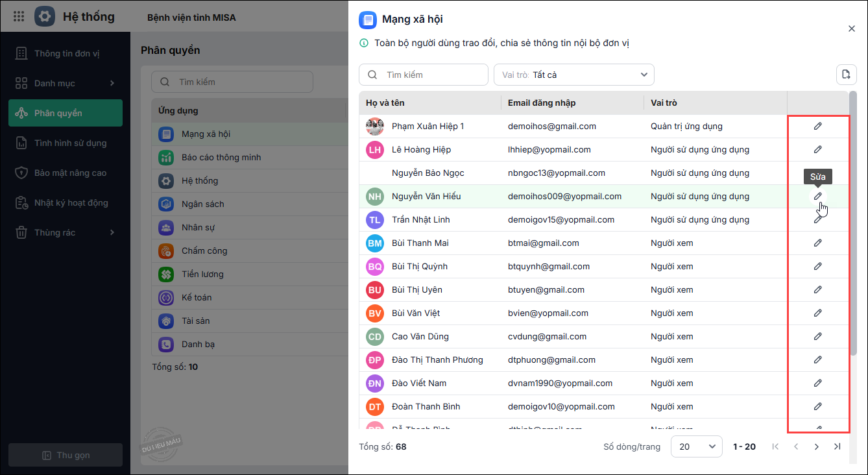
Task: Open Bảo mật nâng cao menu item
Action: pyautogui.click(x=70, y=173)
